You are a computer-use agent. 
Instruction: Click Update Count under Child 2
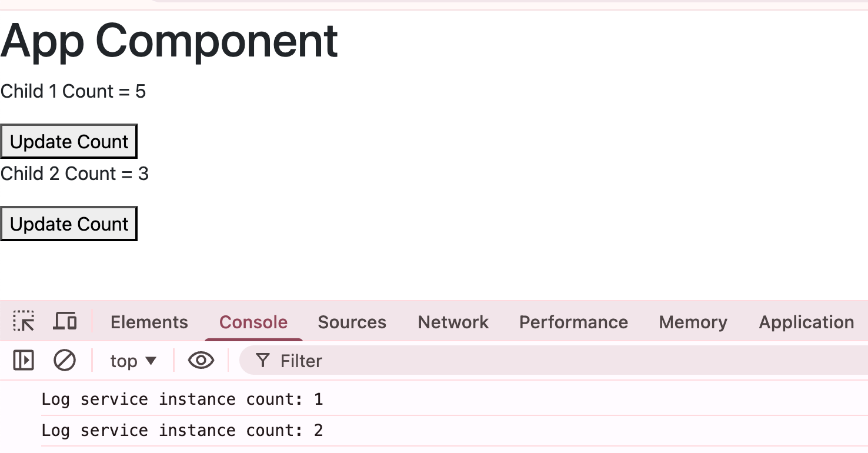click(x=68, y=224)
